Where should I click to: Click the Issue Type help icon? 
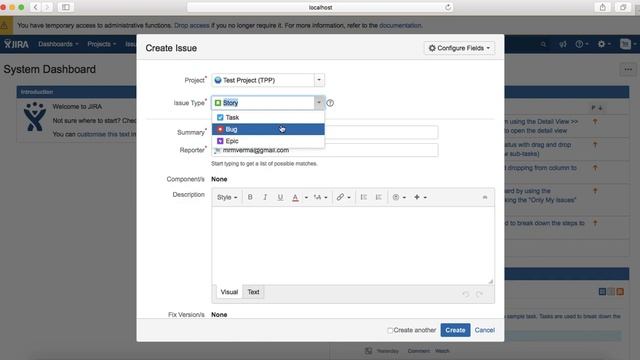(x=330, y=103)
